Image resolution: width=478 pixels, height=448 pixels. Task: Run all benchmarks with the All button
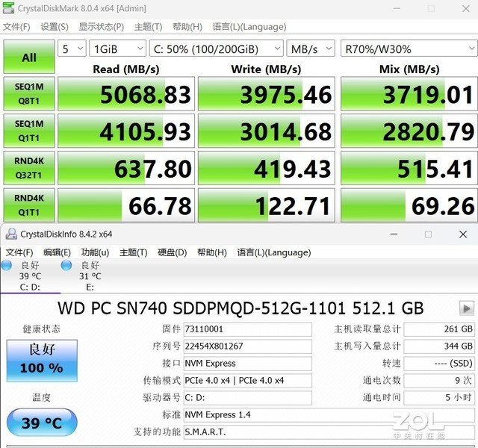click(x=29, y=57)
